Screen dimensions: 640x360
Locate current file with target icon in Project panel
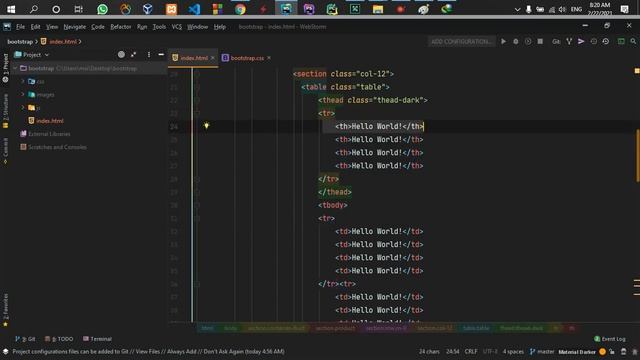tap(121, 54)
